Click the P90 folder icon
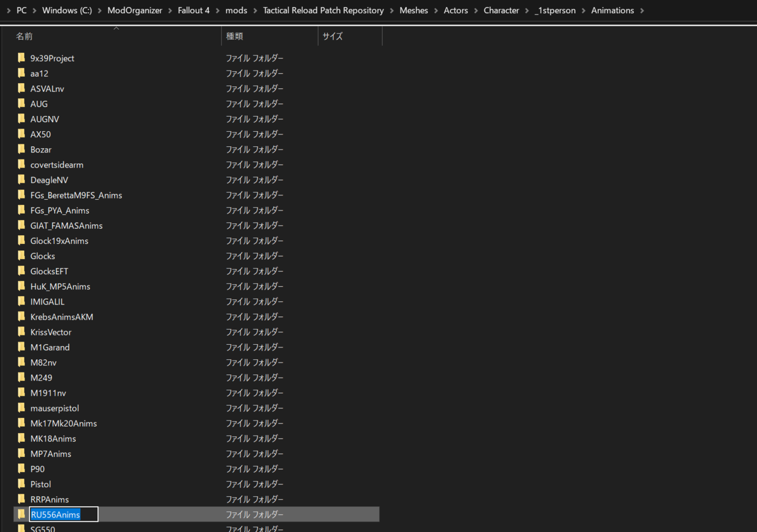The image size is (757, 532). pyautogui.click(x=21, y=469)
